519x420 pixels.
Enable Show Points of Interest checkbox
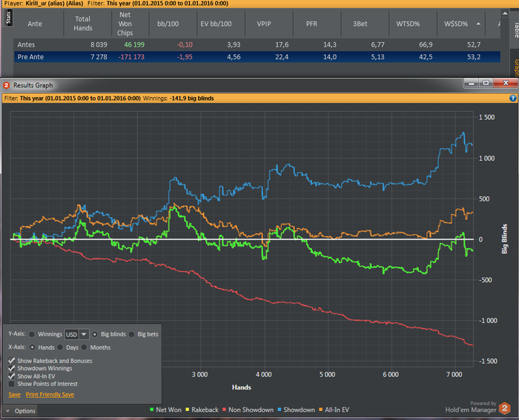pyautogui.click(x=12, y=384)
